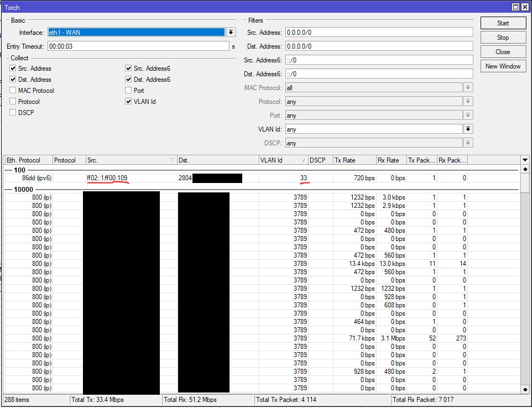Toggle the Dst. Address checkbox

pos(13,80)
